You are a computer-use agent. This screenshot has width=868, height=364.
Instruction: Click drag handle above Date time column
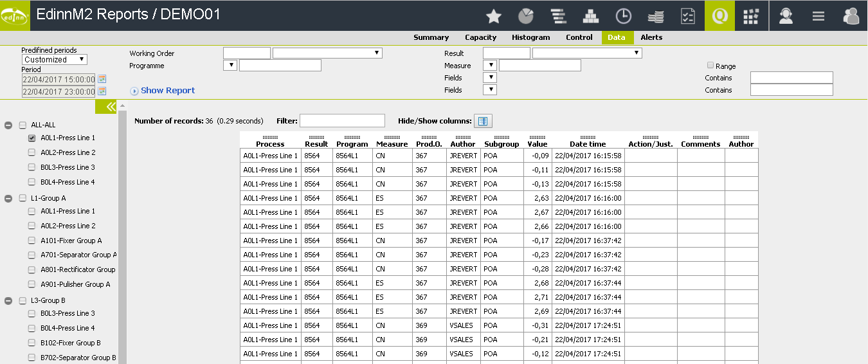point(588,137)
